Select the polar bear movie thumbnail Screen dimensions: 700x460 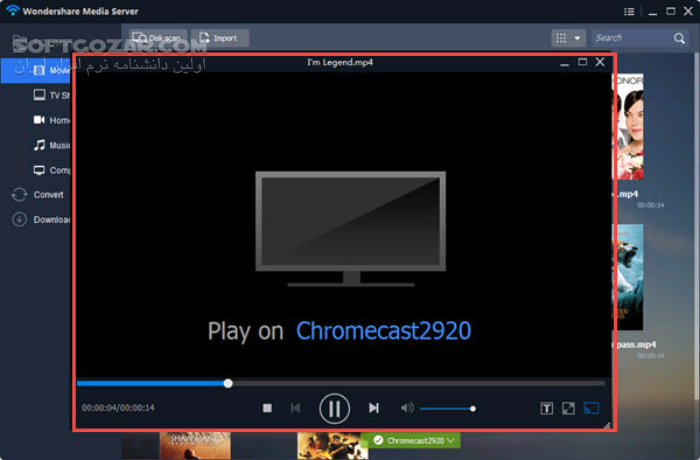[x=630, y=277]
